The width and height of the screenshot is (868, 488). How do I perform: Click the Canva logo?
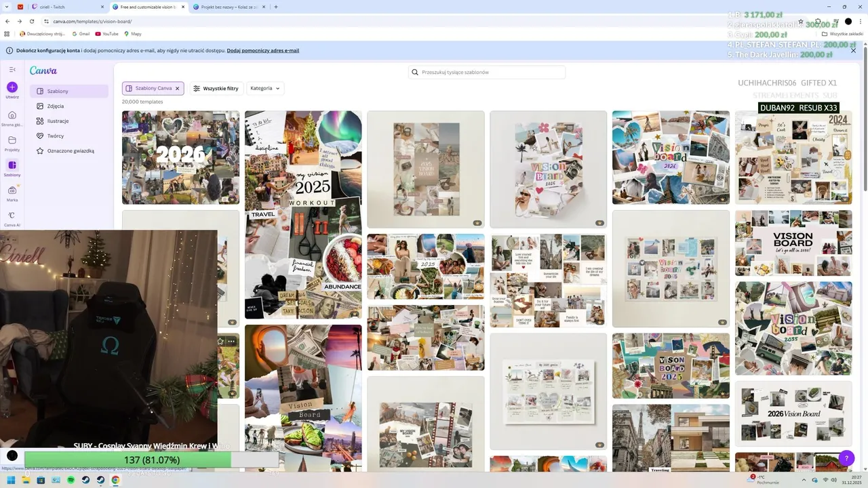click(43, 70)
